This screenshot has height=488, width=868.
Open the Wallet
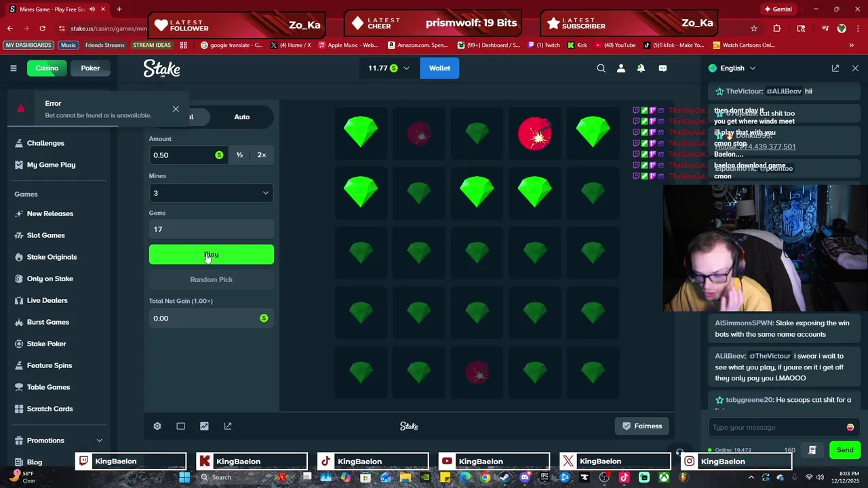[x=439, y=68]
